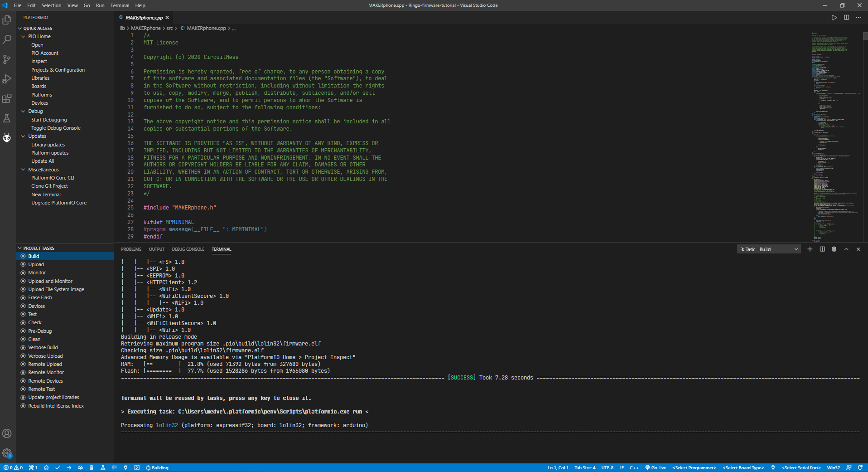Click Upload to remote cloud icon

pyautogui.click(x=80, y=467)
